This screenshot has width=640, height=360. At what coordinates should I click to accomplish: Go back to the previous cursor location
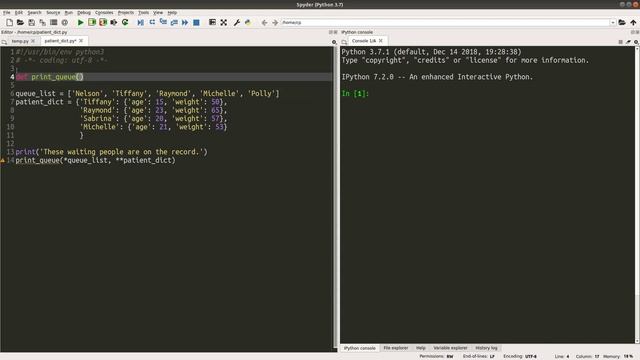pos(264,22)
